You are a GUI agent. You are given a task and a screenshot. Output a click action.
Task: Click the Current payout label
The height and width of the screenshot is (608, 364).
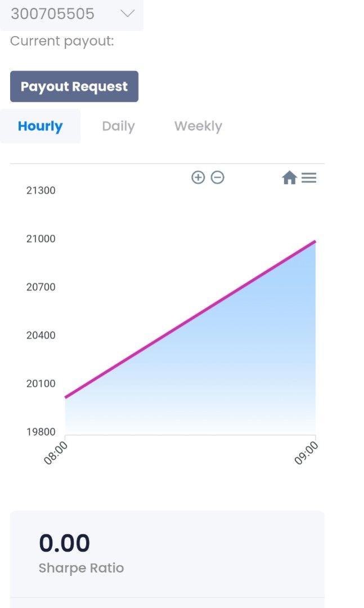tap(62, 41)
